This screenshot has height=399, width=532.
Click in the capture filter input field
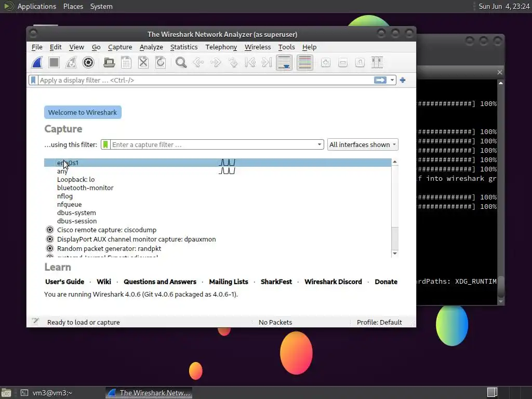(212, 144)
